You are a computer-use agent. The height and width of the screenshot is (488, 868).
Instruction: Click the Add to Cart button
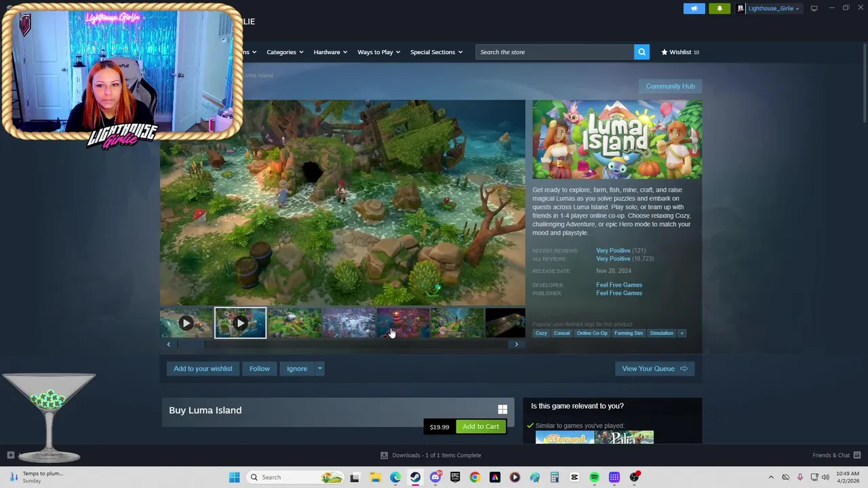(x=481, y=426)
